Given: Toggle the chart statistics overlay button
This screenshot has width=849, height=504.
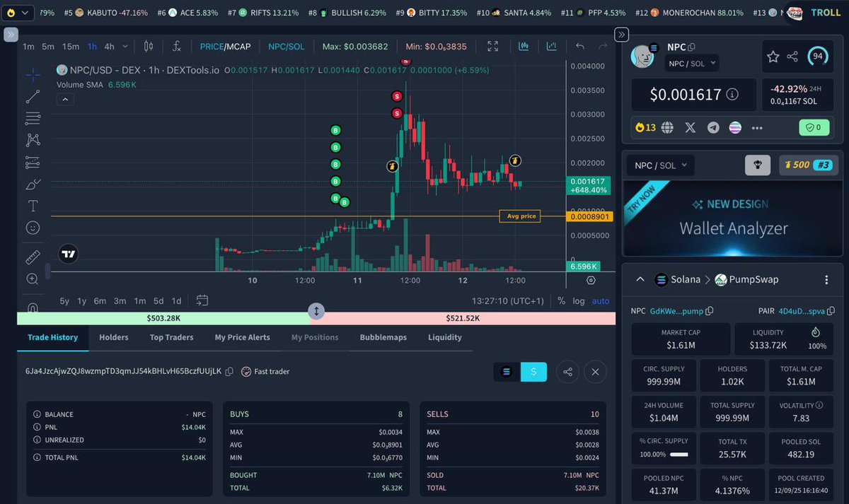Looking at the screenshot, I should click(x=551, y=47).
